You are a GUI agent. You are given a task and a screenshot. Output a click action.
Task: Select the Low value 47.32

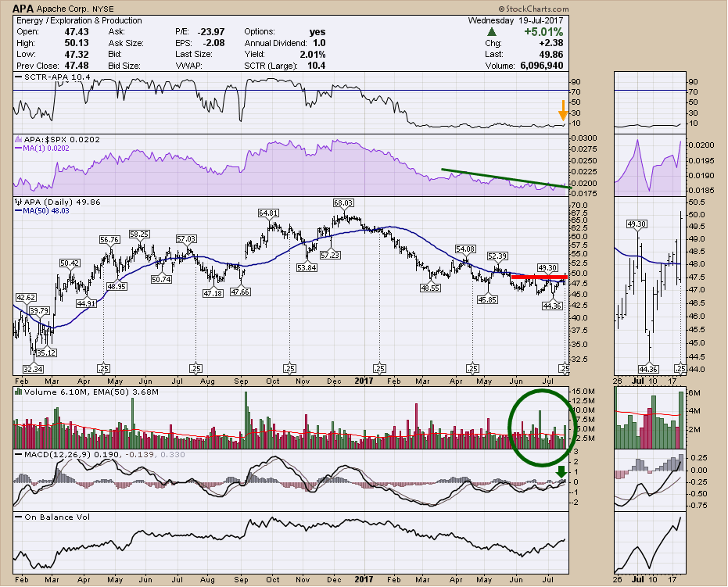pos(76,54)
